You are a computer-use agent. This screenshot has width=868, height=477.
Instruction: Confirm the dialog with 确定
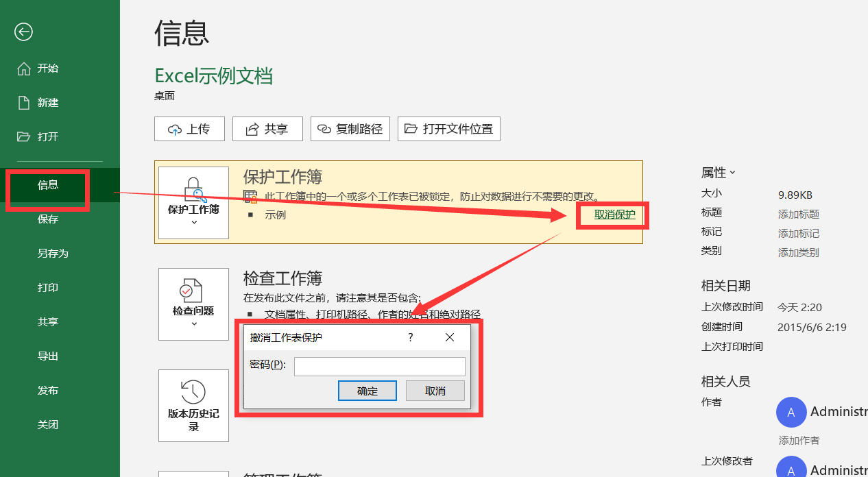(367, 391)
